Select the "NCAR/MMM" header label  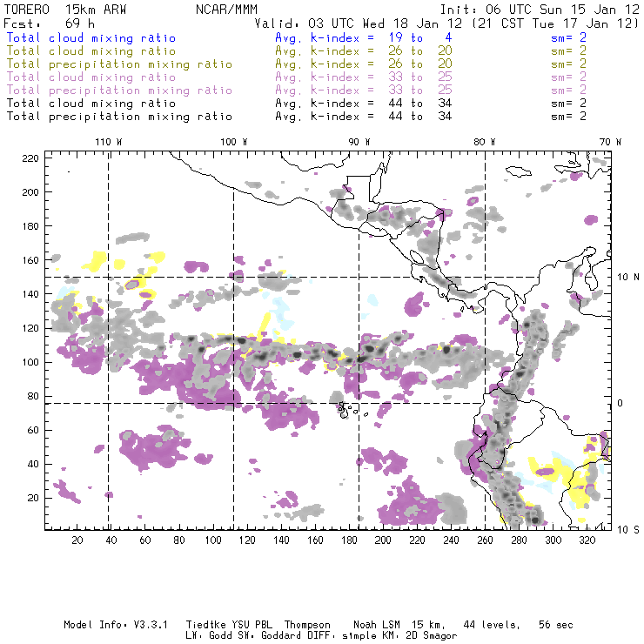(x=226, y=10)
